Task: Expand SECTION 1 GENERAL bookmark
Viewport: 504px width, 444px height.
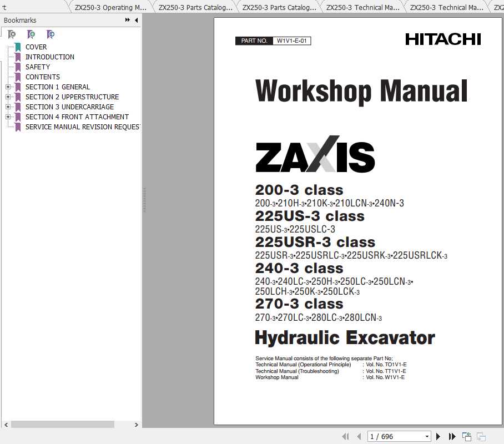Action: tap(7, 87)
